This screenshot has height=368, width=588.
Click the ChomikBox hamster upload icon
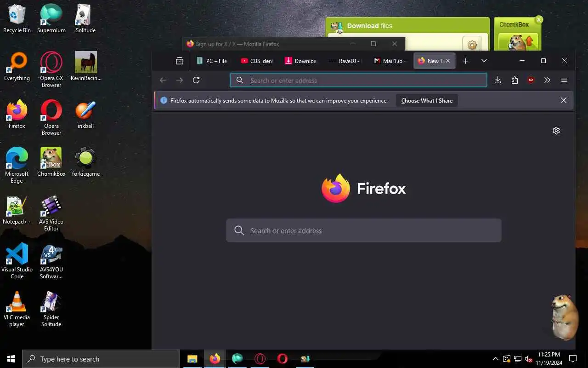click(518, 41)
